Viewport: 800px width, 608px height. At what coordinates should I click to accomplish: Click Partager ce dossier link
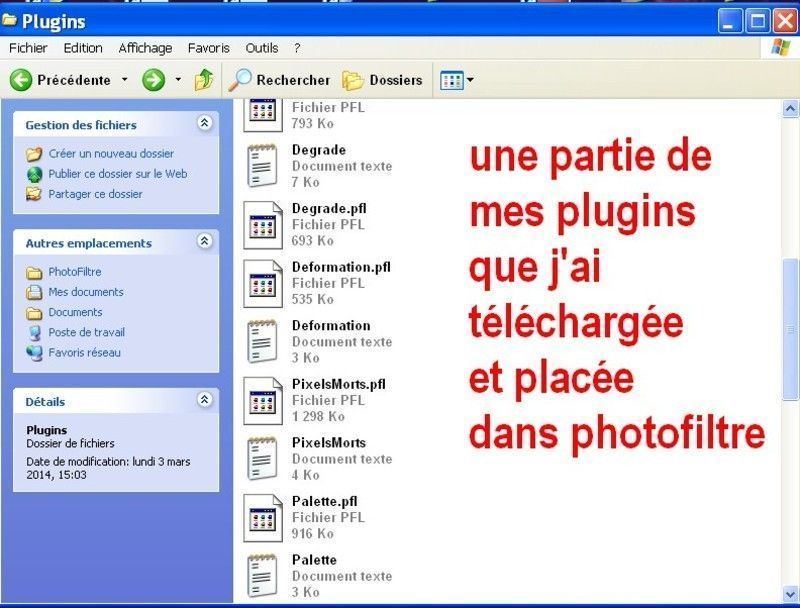[95, 194]
